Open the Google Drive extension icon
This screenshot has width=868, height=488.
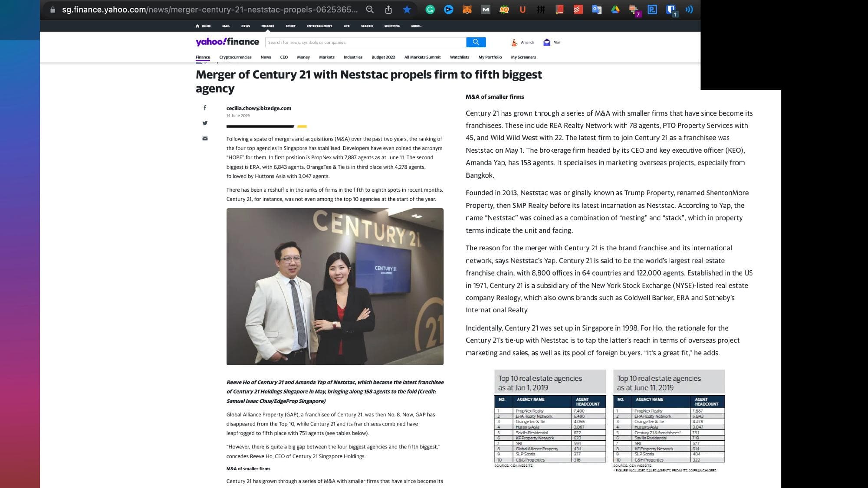615,10
